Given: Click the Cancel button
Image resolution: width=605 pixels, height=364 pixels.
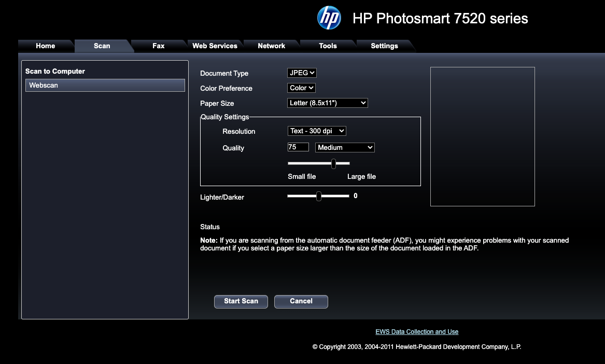Looking at the screenshot, I should (x=301, y=301).
